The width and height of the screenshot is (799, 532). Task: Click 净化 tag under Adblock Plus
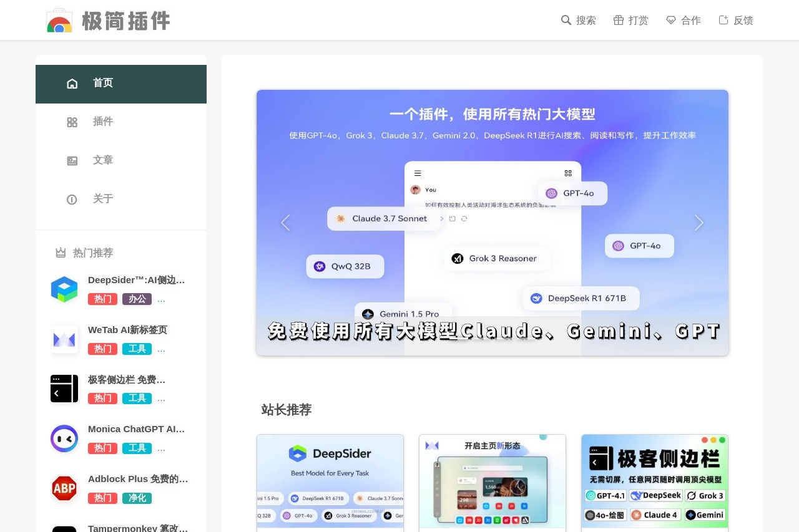(x=137, y=498)
